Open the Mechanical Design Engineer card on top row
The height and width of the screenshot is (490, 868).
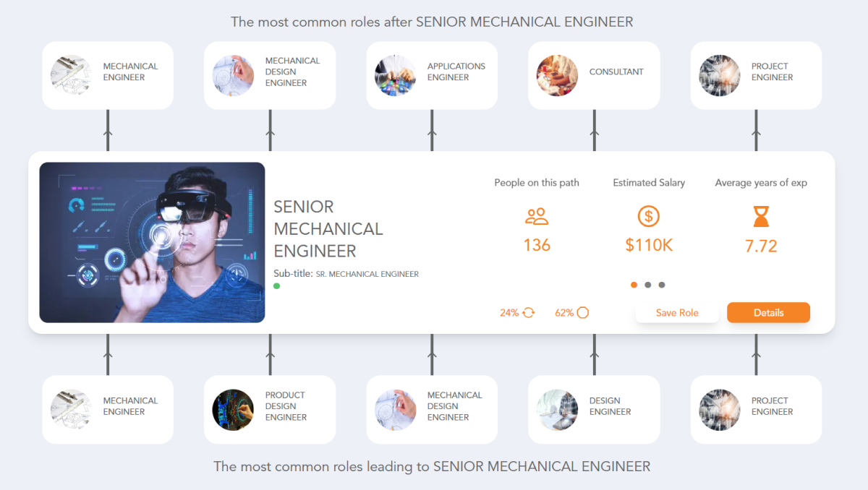[269, 75]
